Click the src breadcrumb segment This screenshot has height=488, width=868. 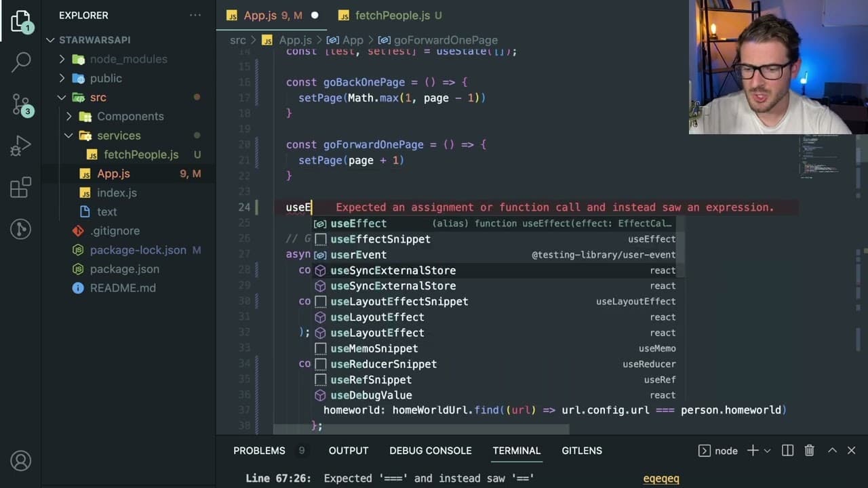tap(237, 40)
